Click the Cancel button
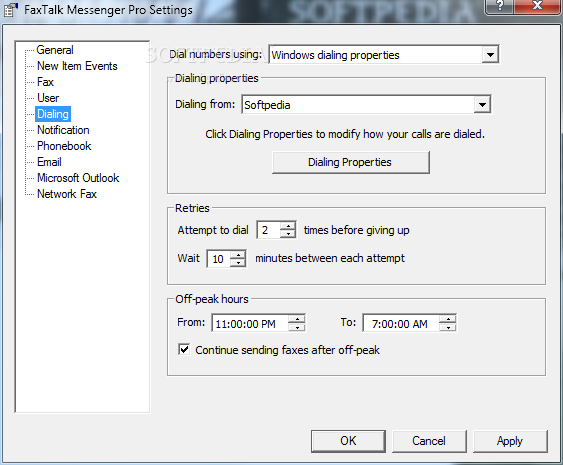This screenshot has height=465, width=563. pos(429,441)
